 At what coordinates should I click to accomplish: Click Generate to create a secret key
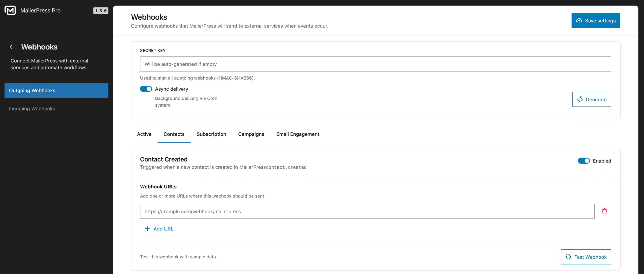click(x=591, y=99)
